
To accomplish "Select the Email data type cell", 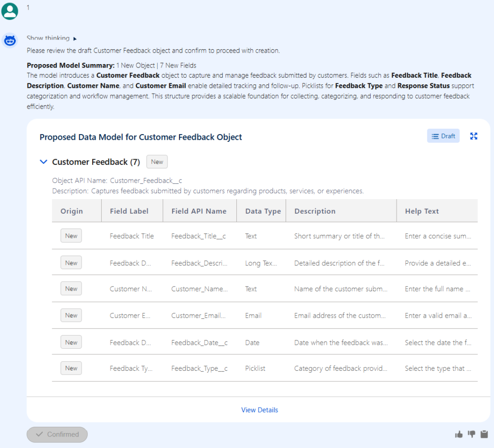I will [253, 315].
